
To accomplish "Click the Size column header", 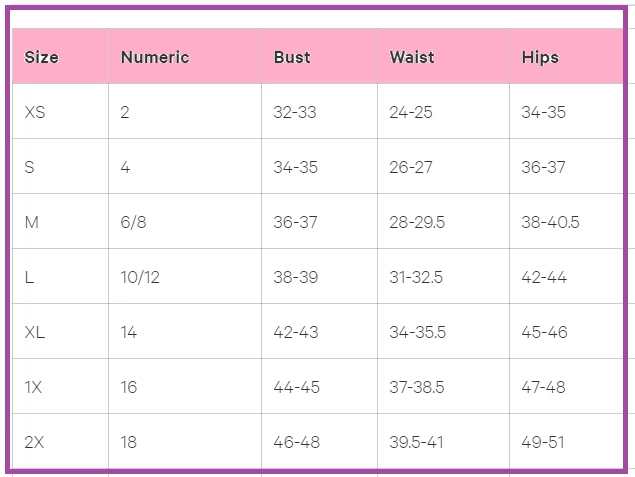I will pyautogui.click(x=41, y=57).
